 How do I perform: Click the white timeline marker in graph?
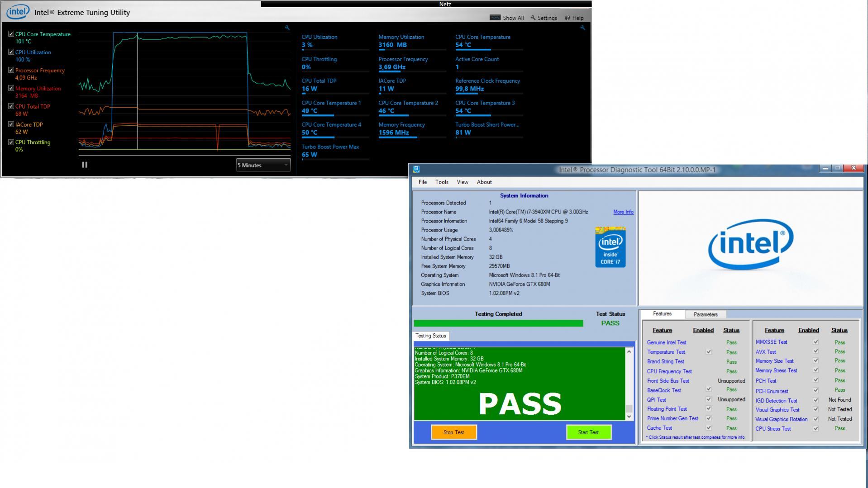click(x=138, y=90)
